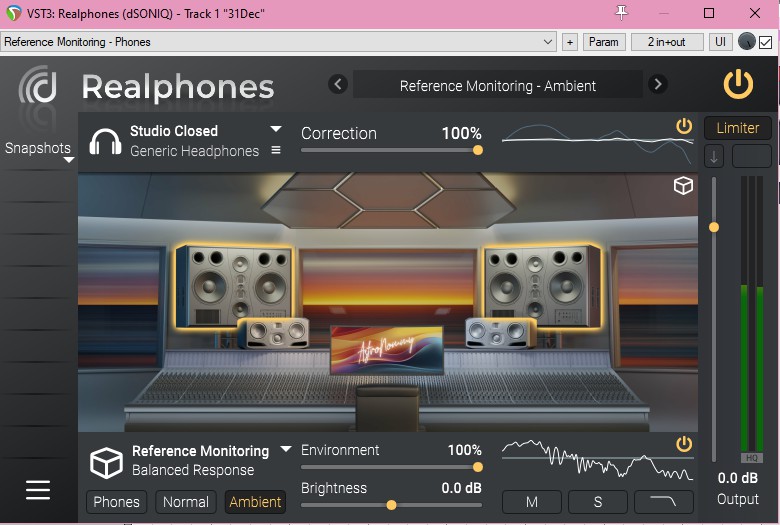Adjust the Environment slider handle
This screenshot has height=525, width=780.
tap(478, 467)
